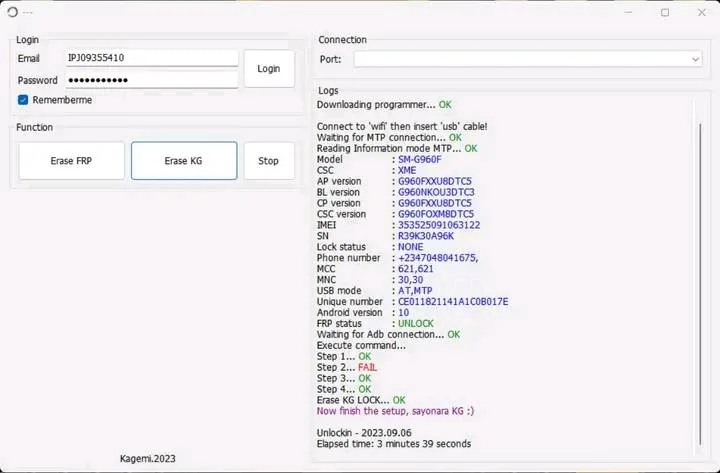The image size is (720, 473).
Task: Select SN value R39K30A96K
Action: 426,236
